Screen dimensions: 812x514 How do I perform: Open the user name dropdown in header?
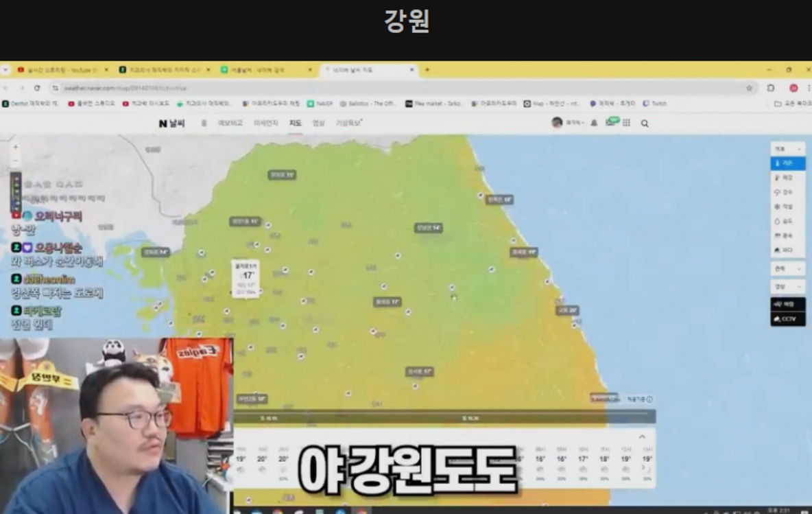pos(575,123)
